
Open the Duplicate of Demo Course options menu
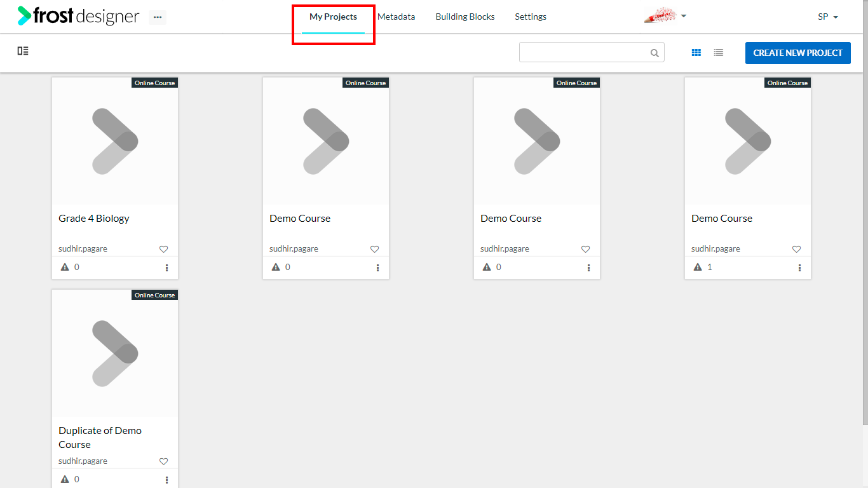click(x=167, y=480)
